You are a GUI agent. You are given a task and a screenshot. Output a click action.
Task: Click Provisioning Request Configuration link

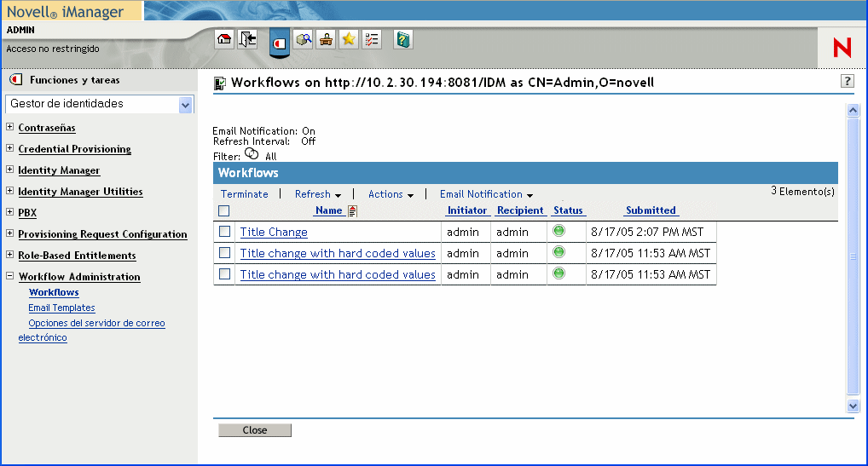point(102,234)
